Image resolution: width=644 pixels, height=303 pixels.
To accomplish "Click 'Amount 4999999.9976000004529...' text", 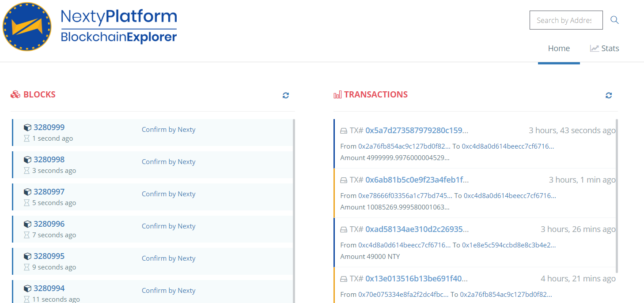I will [395, 158].
